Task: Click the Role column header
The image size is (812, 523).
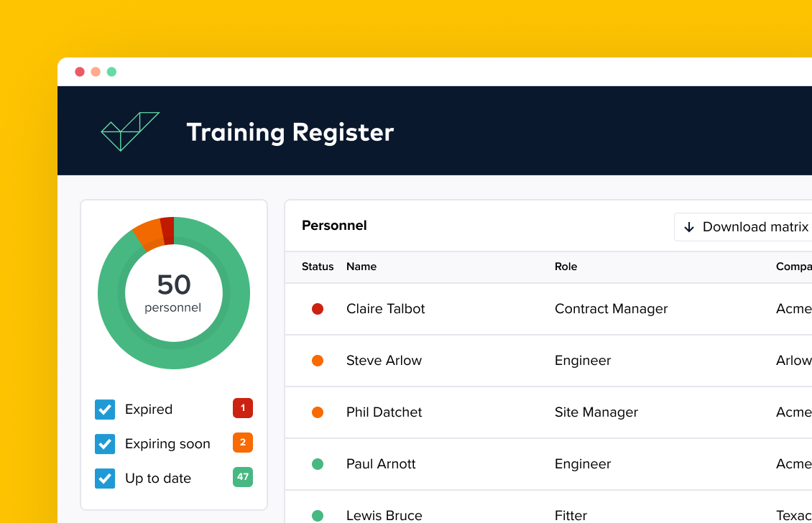Action: [566, 267]
